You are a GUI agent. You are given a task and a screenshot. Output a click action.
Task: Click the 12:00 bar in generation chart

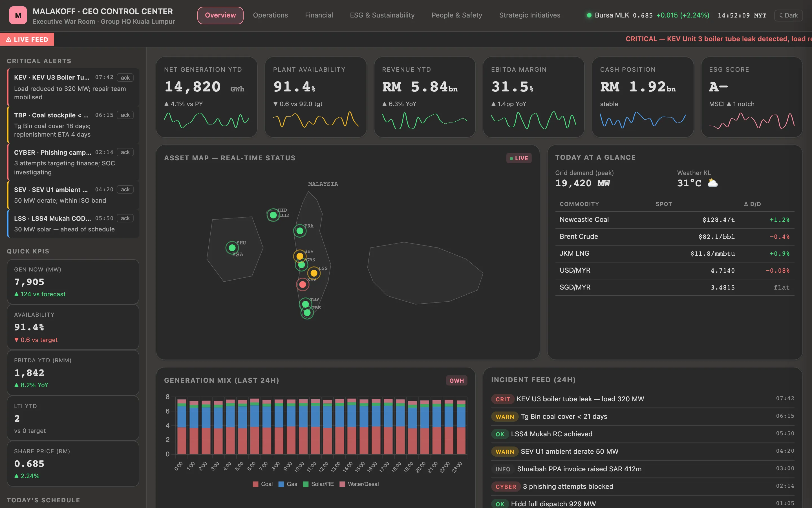tap(327, 427)
